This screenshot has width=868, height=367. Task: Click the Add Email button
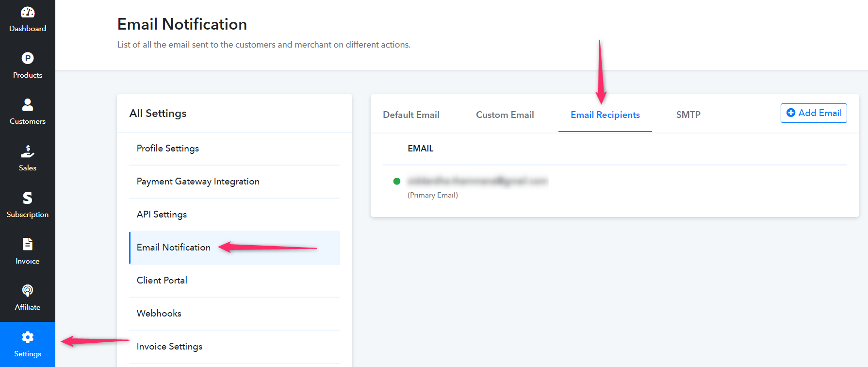[x=814, y=113]
